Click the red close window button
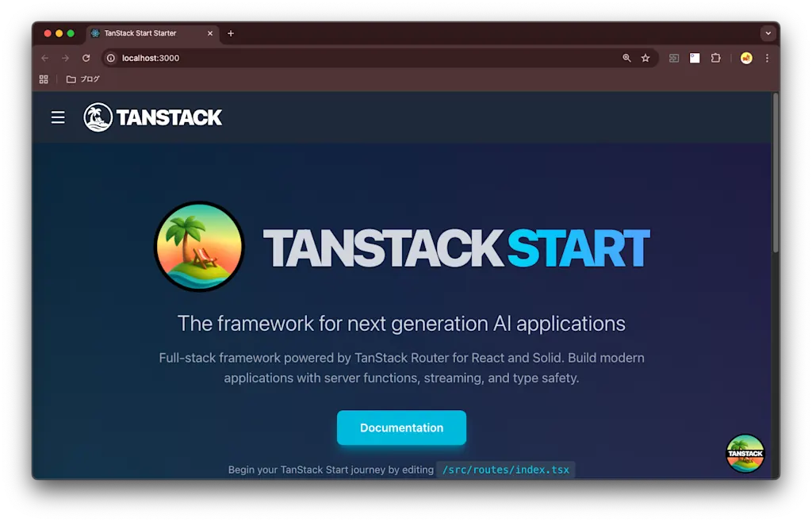Screen dimensions: 812x522 click(x=48, y=33)
